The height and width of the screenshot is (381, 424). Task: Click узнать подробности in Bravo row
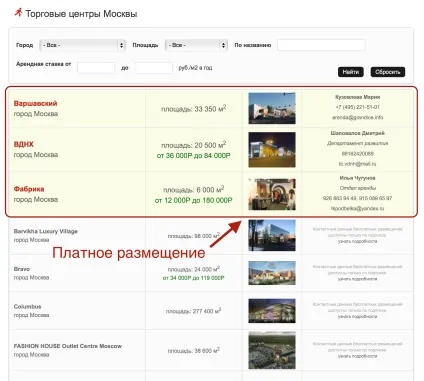click(357, 279)
